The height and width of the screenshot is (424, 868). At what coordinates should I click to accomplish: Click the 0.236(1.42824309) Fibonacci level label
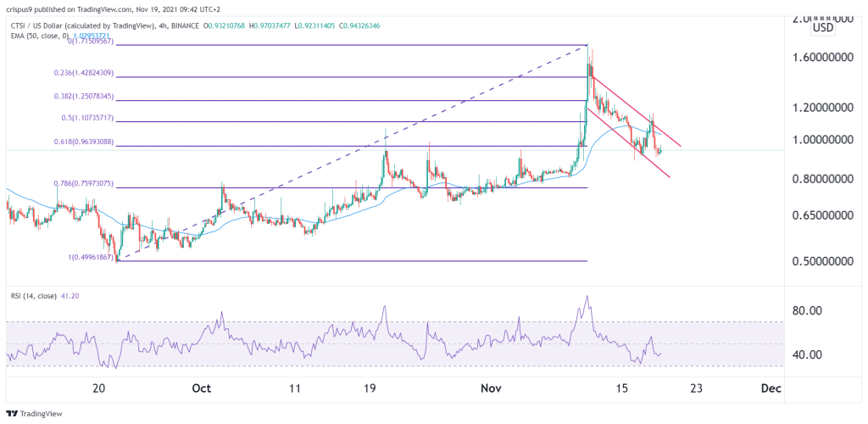85,73
